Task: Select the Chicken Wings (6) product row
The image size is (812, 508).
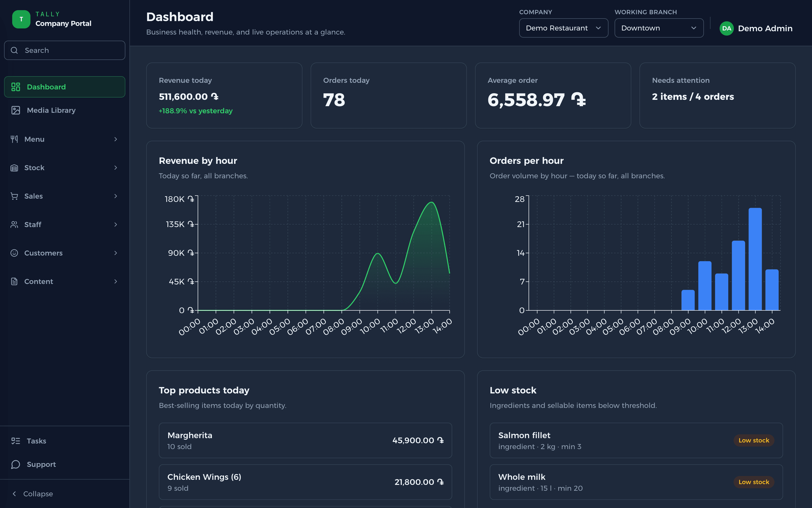Action: click(305, 482)
